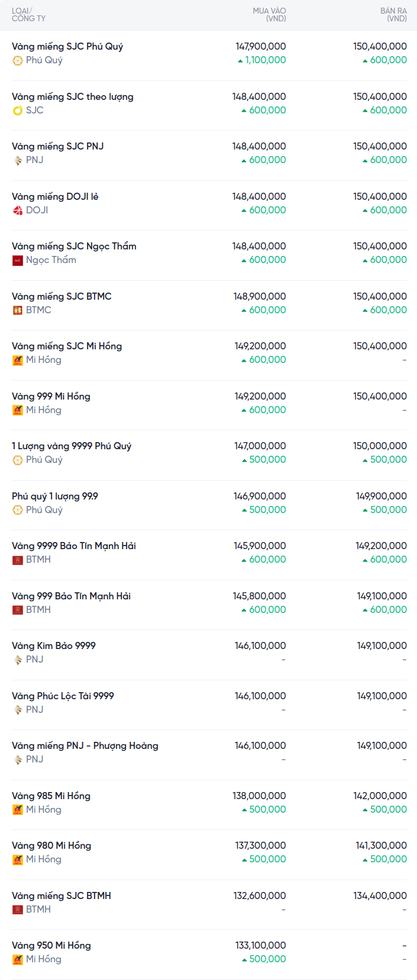Click Phú Quý logo under Vàng miếng SJC Phú Quý

[x=18, y=60]
